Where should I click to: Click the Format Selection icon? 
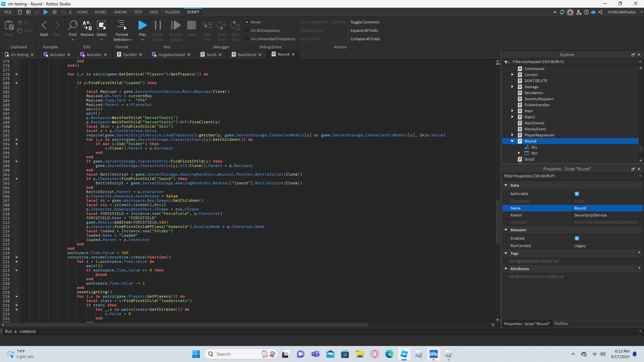[x=122, y=25]
